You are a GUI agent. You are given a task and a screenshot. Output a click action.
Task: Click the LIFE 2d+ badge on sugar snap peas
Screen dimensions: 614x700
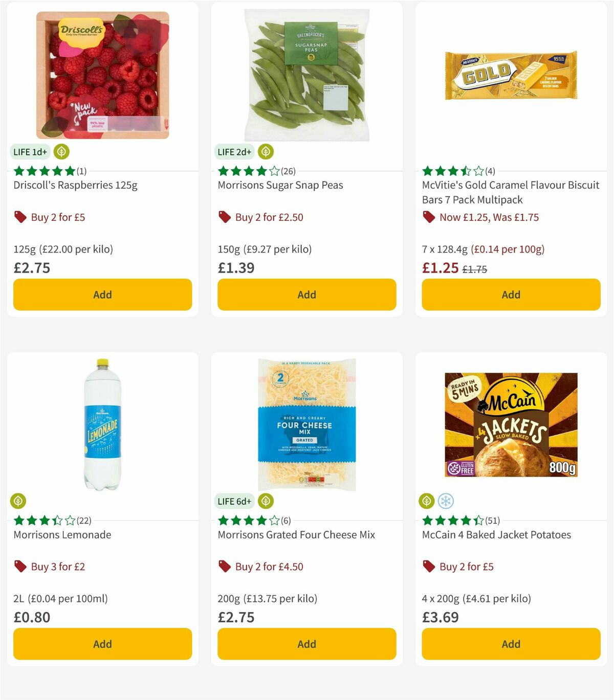[234, 151]
